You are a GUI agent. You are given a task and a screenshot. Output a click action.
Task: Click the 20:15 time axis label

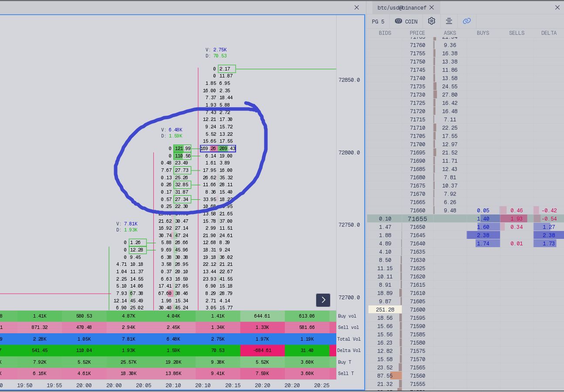coord(233,385)
